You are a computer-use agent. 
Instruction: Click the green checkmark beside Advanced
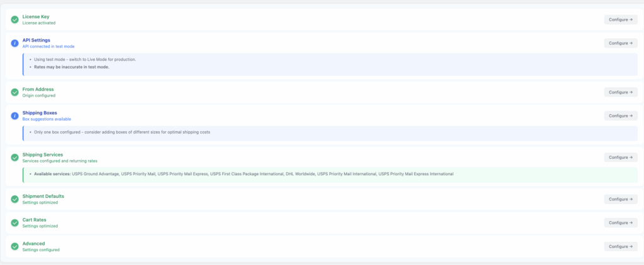coord(14,246)
